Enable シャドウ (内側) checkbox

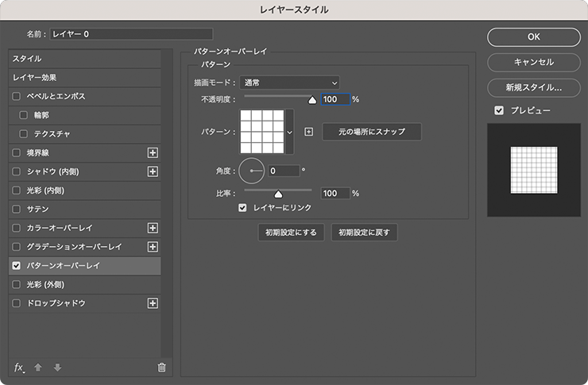tap(17, 171)
